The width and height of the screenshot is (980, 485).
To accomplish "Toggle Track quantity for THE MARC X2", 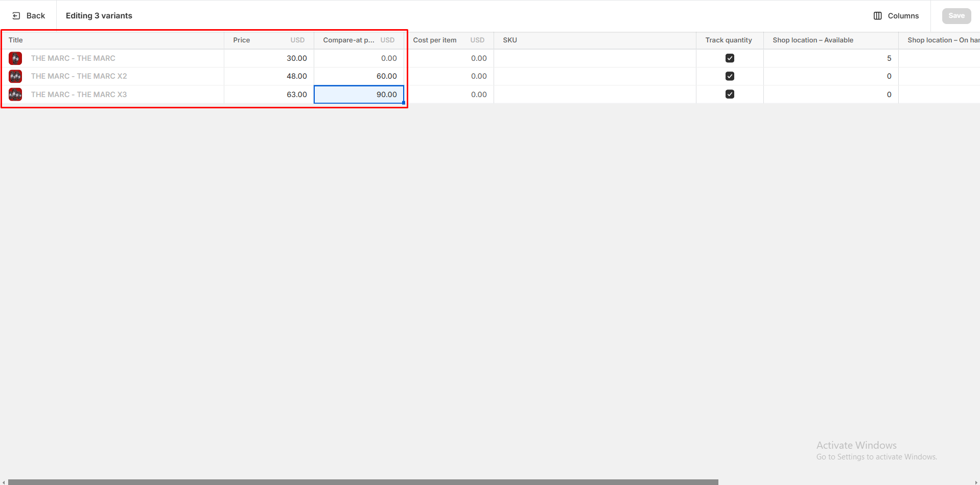I will [x=729, y=76].
